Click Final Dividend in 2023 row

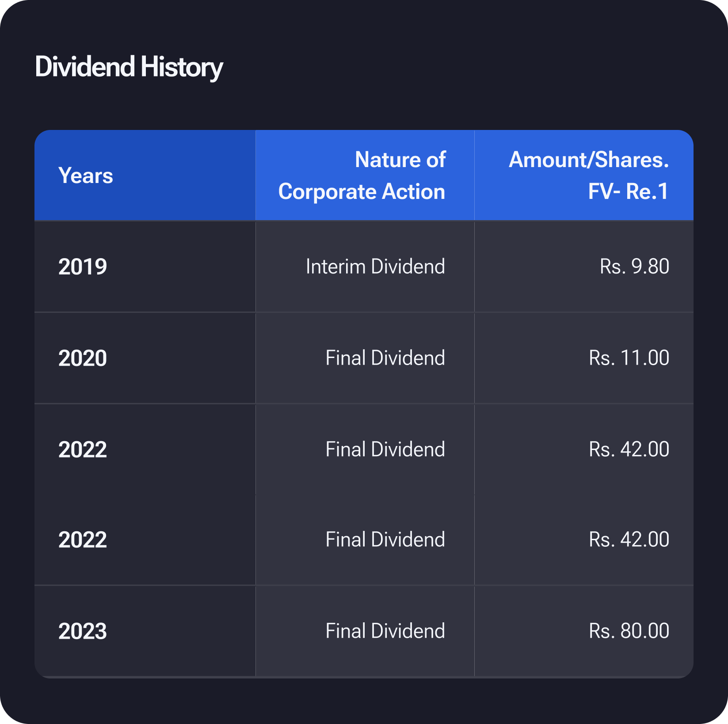pos(385,631)
